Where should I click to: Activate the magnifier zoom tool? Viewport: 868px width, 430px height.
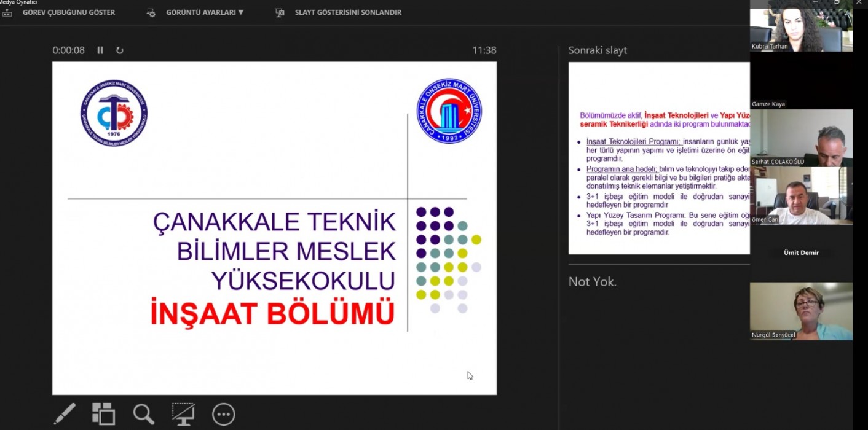coord(143,414)
